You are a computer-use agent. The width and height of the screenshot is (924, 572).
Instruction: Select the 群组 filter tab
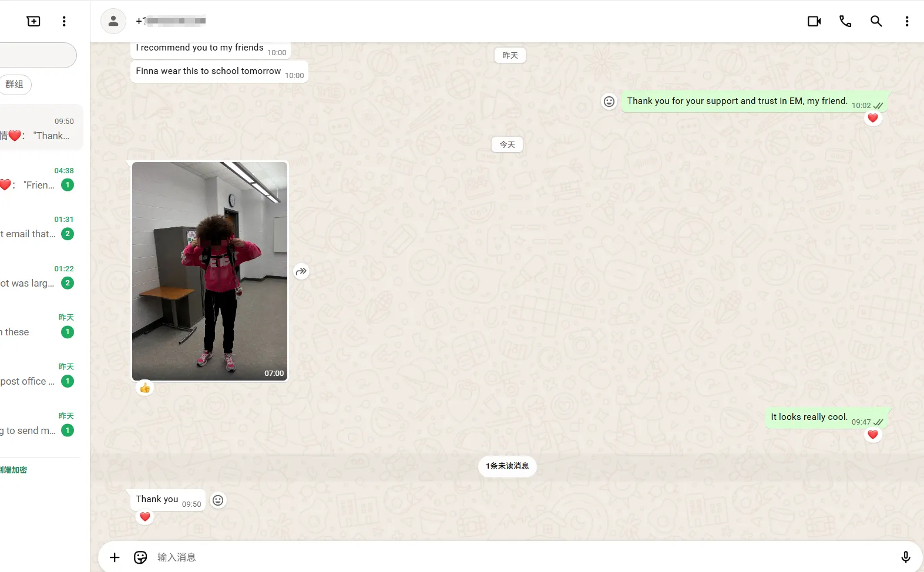click(x=15, y=85)
